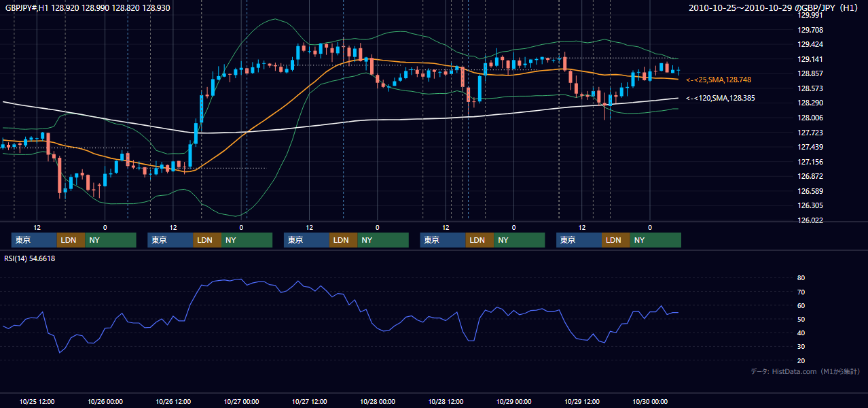Image resolution: width=868 pixels, height=408 pixels.
Task: Click RSI scale level 60
Action: tap(801, 305)
